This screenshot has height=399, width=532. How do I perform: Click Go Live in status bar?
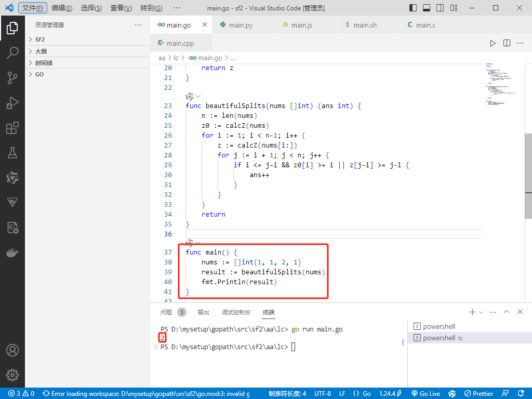pyautogui.click(x=426, y=394)
